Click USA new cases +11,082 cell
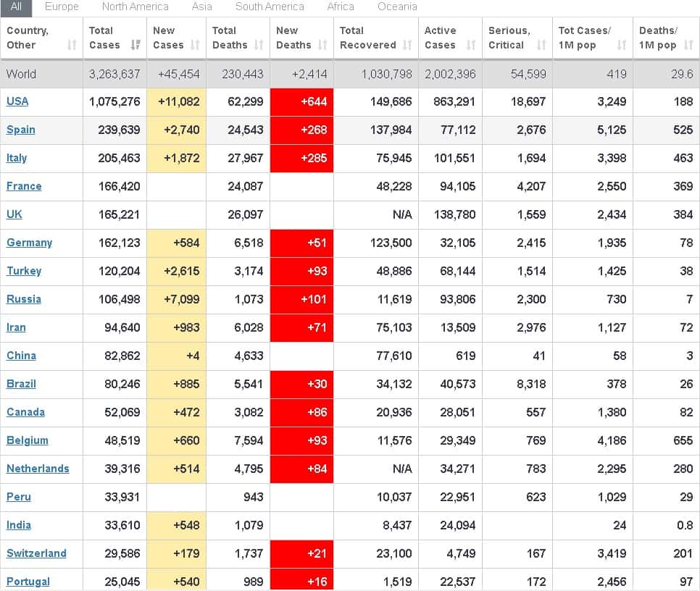Image resolution: width=700 pixels, height=591 pixels. tap(176, 101)
